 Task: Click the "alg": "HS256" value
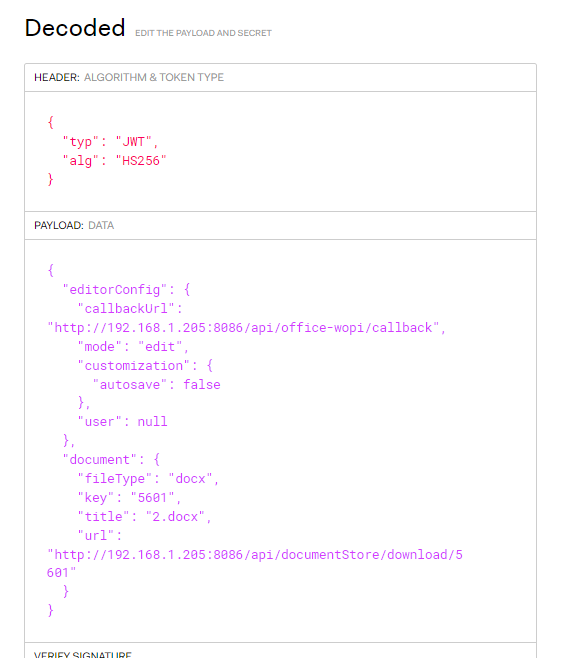(x=141, y=161)
